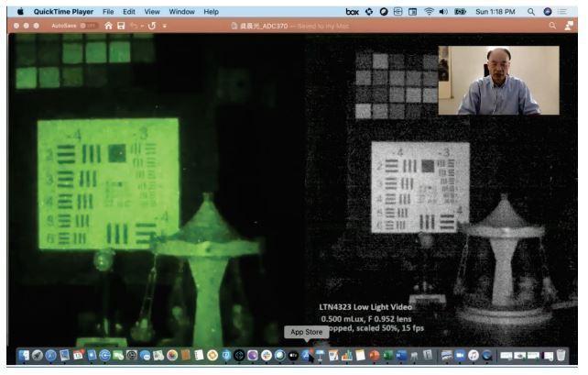Launch Excel from the Dock
This screenshot has height=375, width=588.
[387, 355]
